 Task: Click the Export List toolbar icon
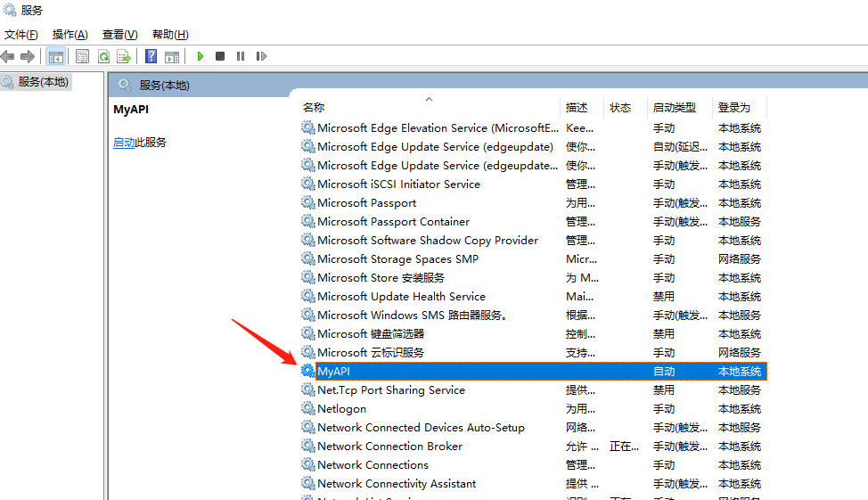coord(124,56)
